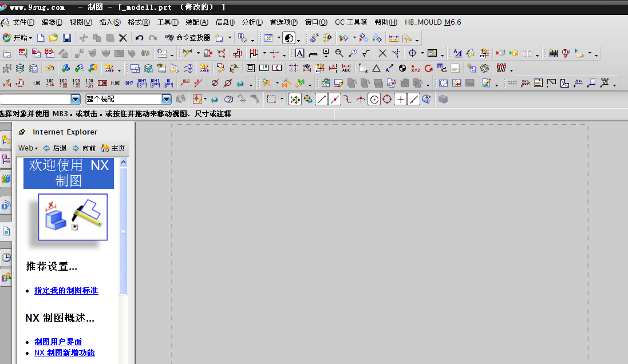The height and width of the screenshot is (364, 628).
Task: Open the 整个装配 scope dropdown
Action: 167,99
